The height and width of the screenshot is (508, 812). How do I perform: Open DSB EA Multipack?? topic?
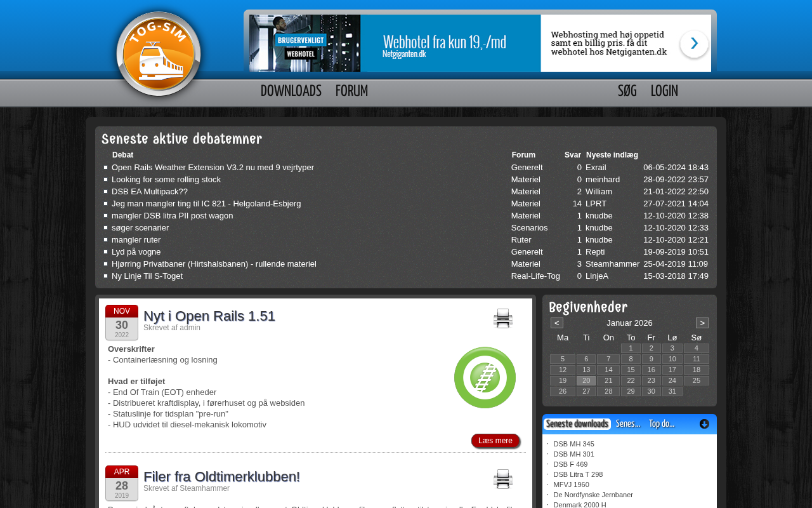click(150, 192)
